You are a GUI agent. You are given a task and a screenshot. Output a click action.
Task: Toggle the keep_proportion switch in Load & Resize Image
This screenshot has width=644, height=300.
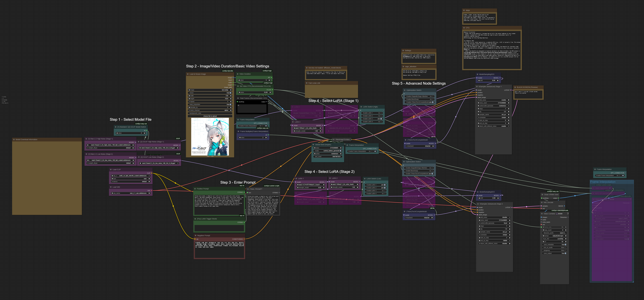coord(230,104)
